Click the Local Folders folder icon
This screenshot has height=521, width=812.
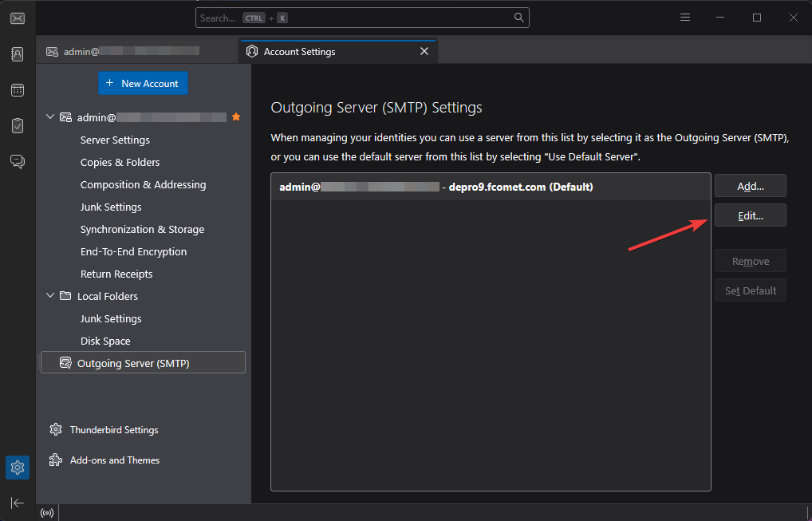pos(65,296)
